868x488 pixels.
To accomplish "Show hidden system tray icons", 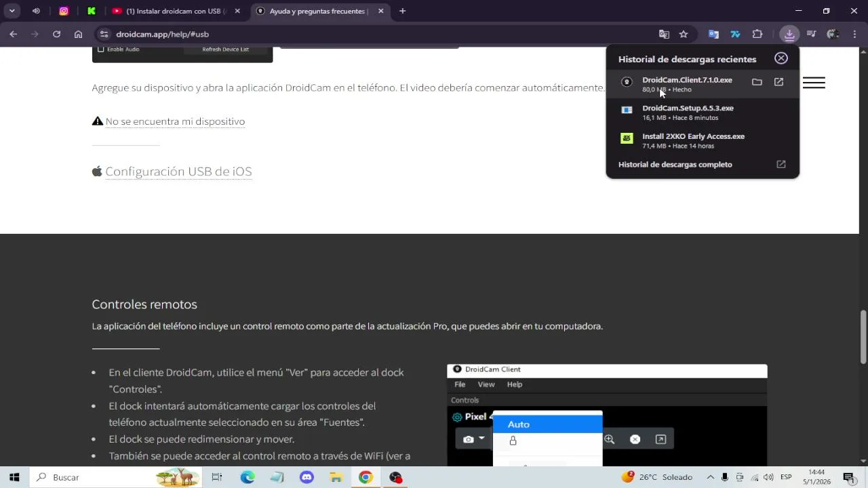I will click(711, 477).
